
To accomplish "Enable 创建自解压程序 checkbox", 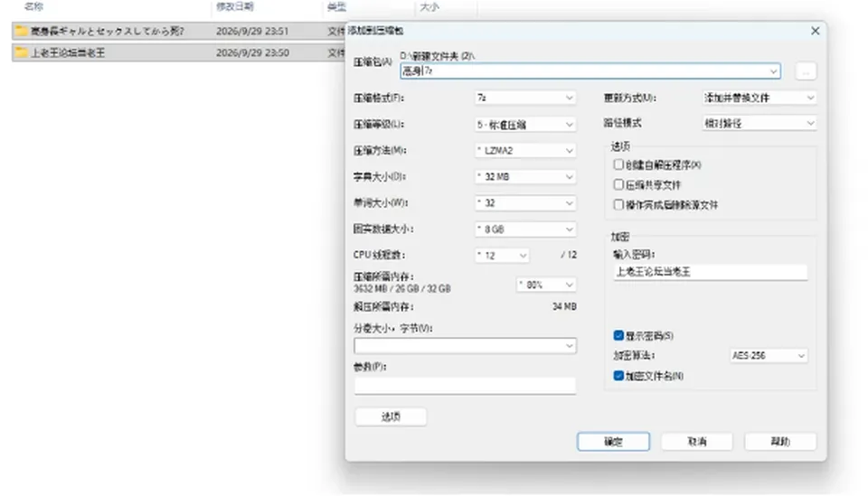I will (618, 164).
